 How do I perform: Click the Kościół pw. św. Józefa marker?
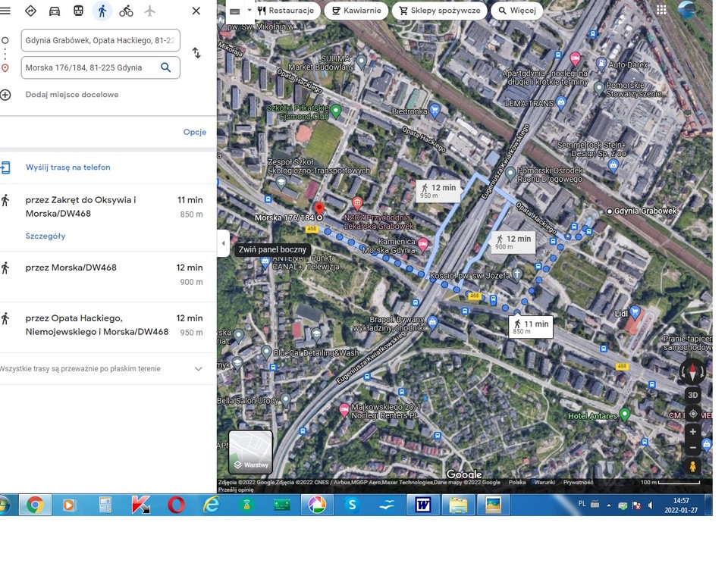(516, 274)
